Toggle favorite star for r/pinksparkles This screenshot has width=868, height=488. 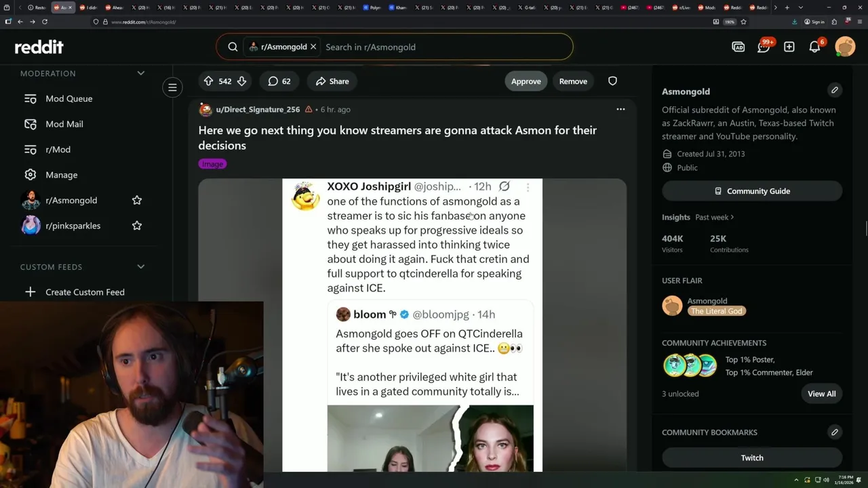click(x=137, y=226)
